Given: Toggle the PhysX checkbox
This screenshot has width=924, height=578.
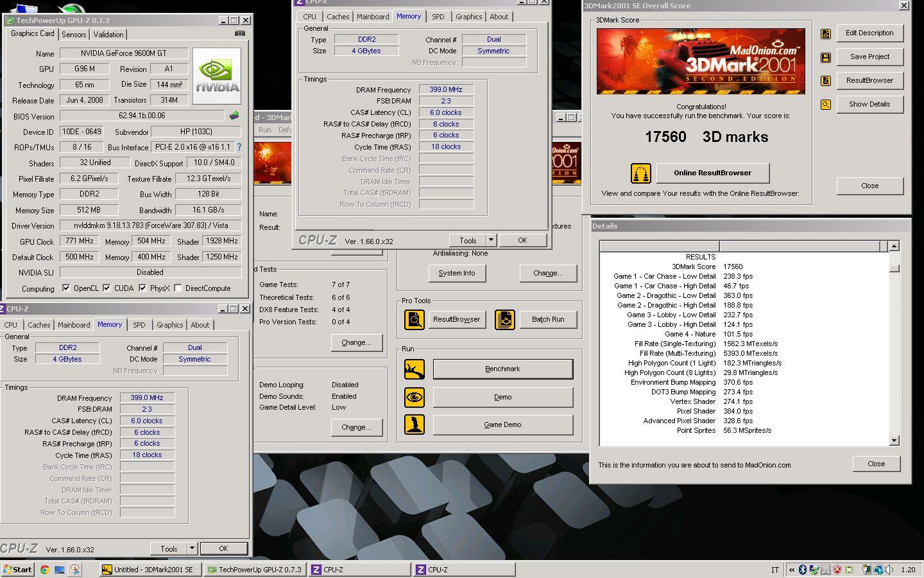Looking at the screenshot, I should 142,288.
